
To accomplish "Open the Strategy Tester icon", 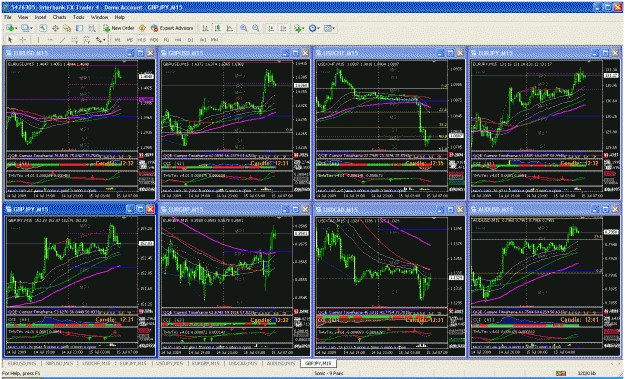I will click(92, 28).
